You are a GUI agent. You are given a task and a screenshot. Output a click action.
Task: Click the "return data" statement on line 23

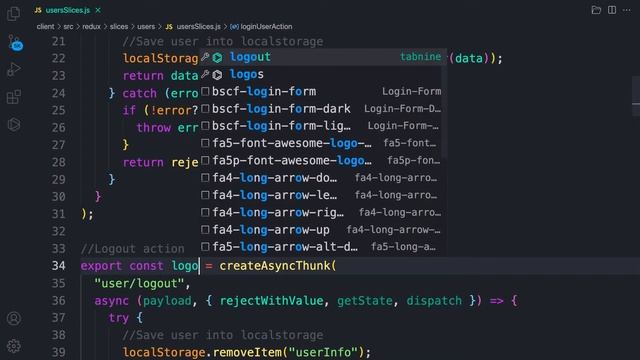(x=160, y=76)
